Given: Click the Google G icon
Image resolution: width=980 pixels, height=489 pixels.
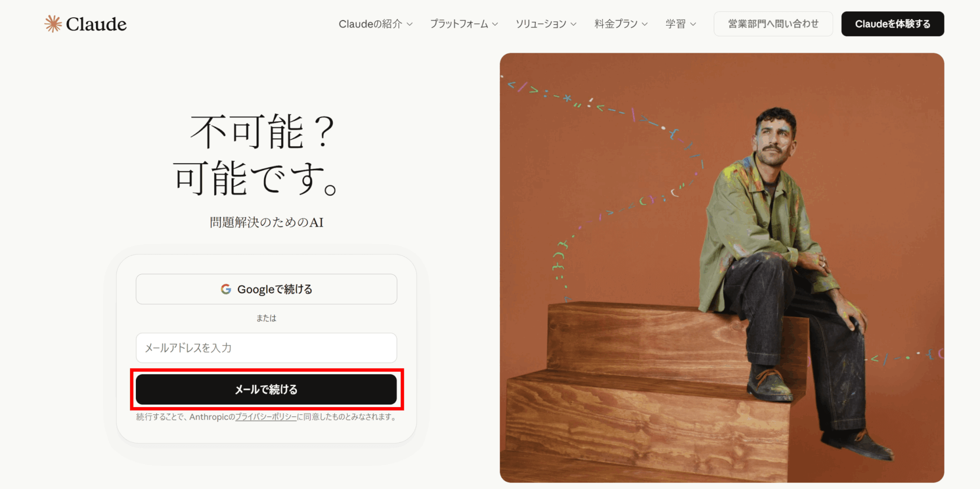Looking at the screenshot, I should pyautogui.click(x=226, y=289).
